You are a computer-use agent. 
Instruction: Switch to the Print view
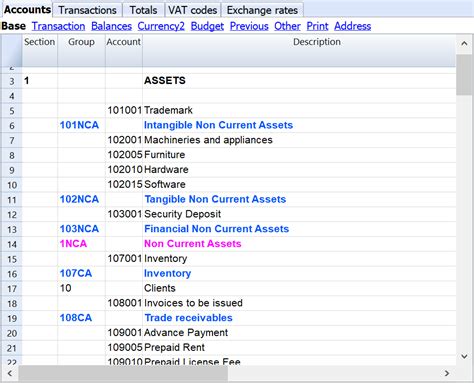tap(317, 26)
